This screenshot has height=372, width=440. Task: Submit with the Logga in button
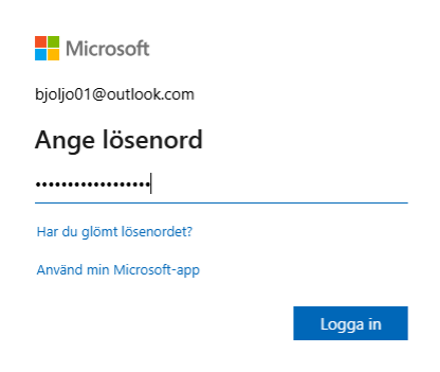[351, 323]
